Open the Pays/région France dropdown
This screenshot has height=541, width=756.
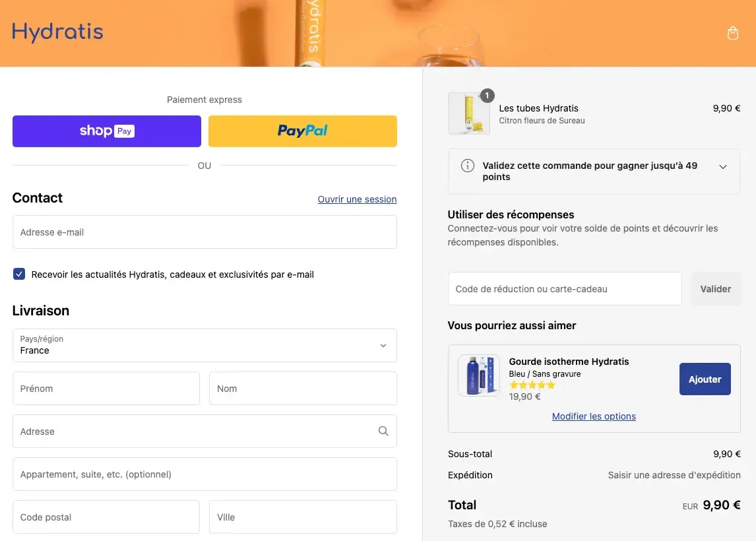205,345
